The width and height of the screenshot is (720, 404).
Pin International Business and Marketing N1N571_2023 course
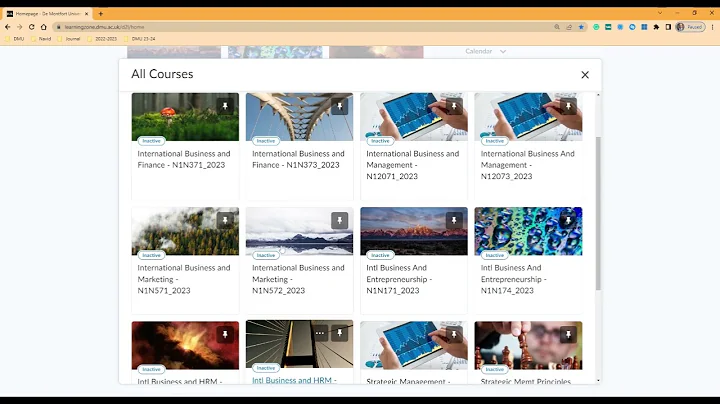[x=225, y=220]
